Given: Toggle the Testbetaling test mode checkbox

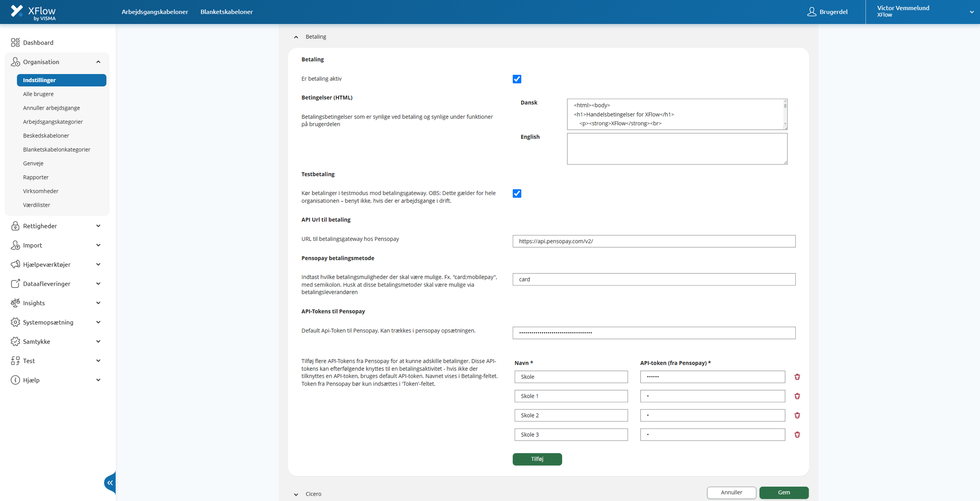Looking at the screenshot, I should (x=517, y=194).
